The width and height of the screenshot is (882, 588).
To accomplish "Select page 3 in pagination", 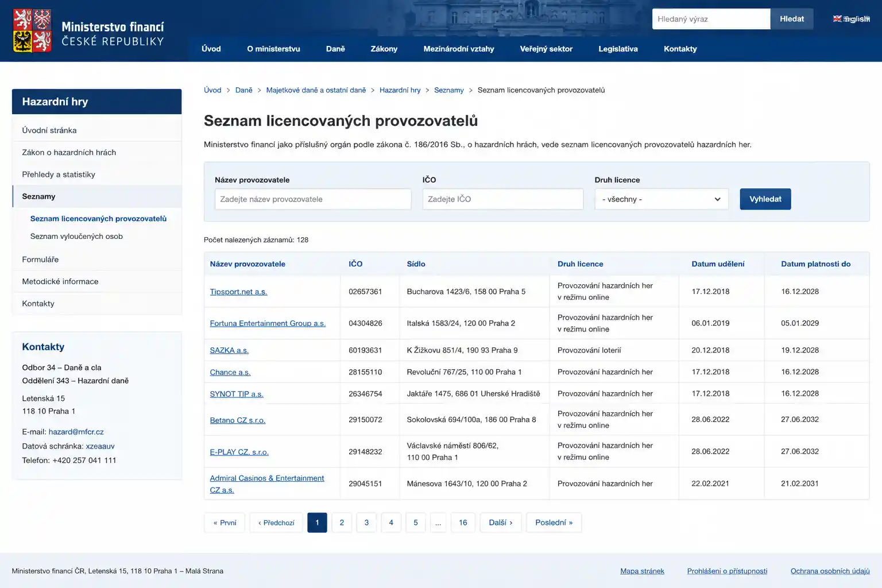I will click(x=366, y=523).
